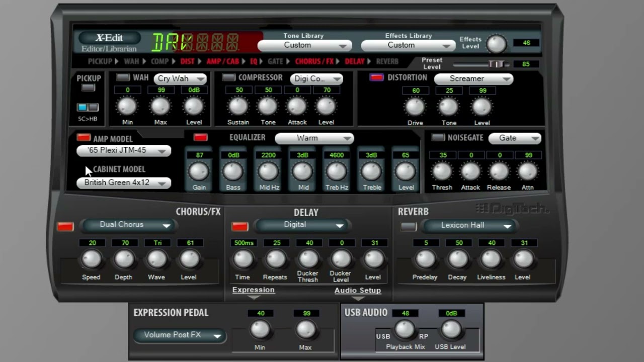This screenshot has width=644, height=362.
Task: Open the British Green 4x12 cabinet dropdown
Action: point(123,183)
